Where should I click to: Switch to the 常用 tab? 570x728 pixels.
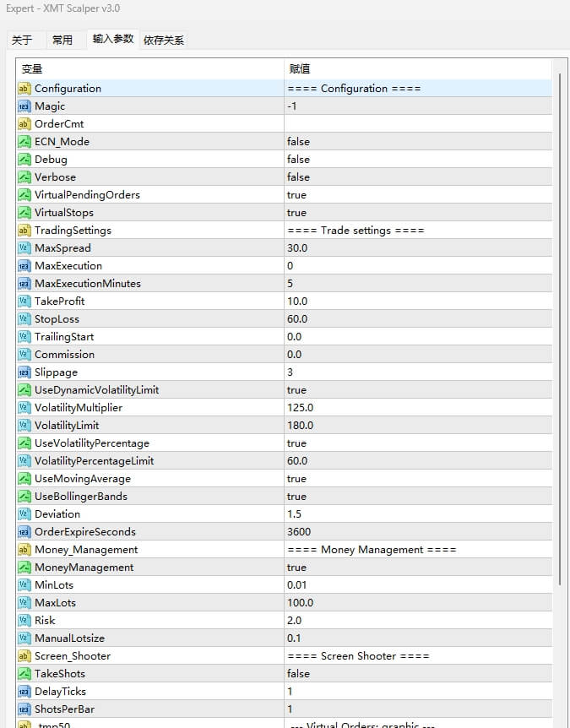(62, 40)
